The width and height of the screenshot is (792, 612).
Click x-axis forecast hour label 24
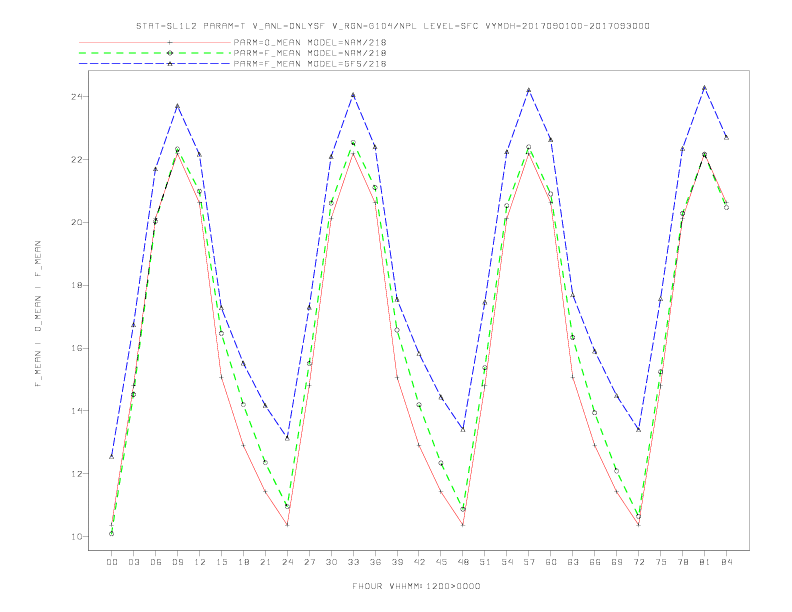tap(287, 562)
